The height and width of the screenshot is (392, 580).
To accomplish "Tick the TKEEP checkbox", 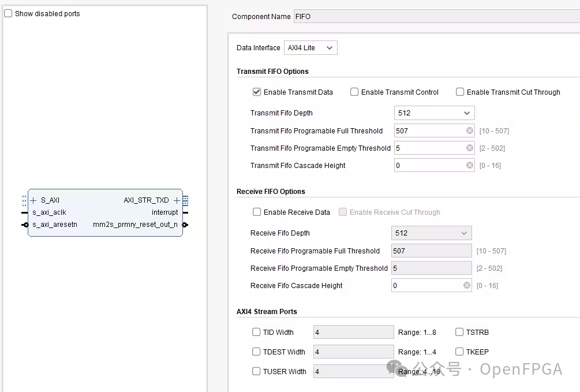I will pos(459,352).
